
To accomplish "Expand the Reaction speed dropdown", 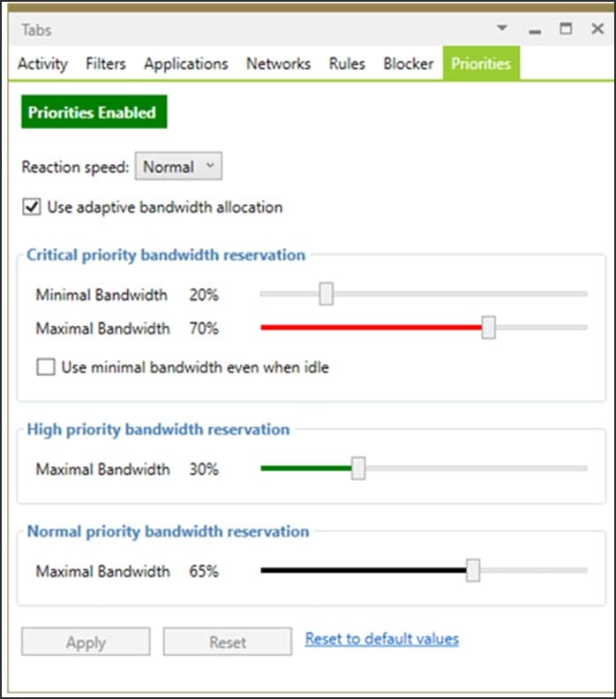I will pos(178,166).
